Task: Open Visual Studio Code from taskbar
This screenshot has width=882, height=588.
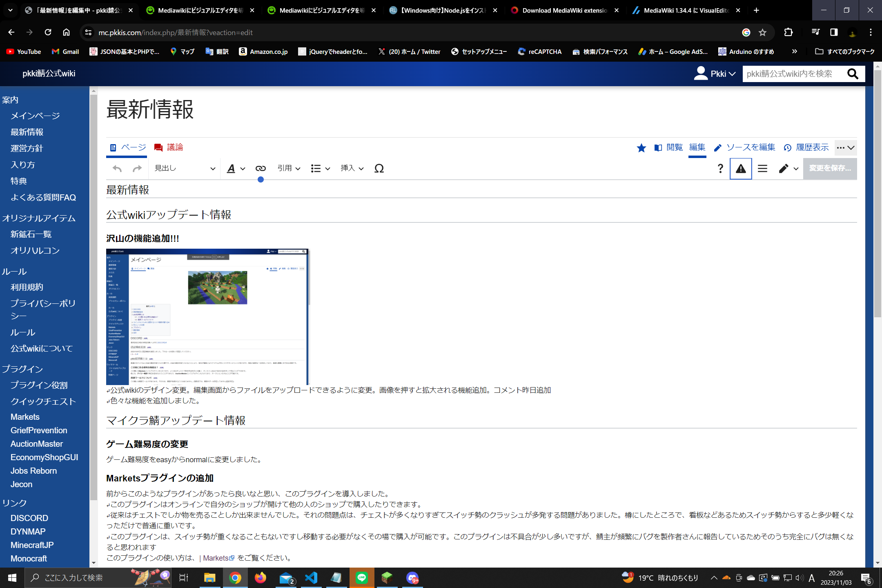Action: click(x=311, y=578)
